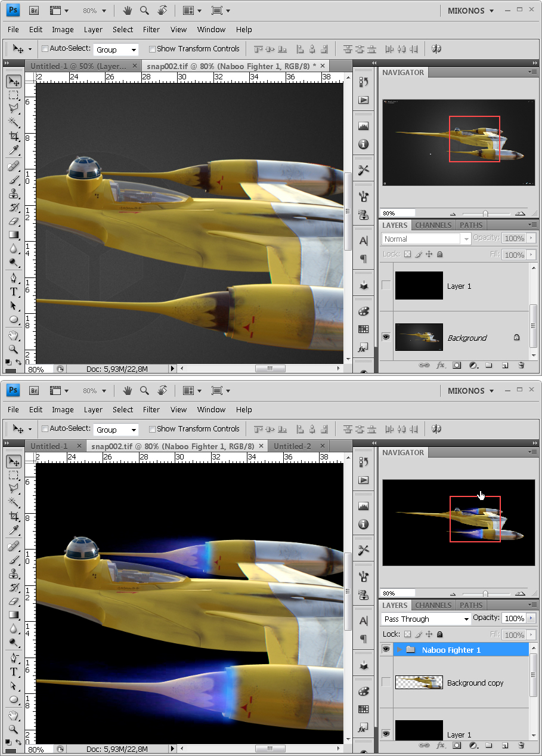Launch Bridge with the Br icon in the upper window
The height and width of the screenshot is (756, 542).
click(34, 11)
